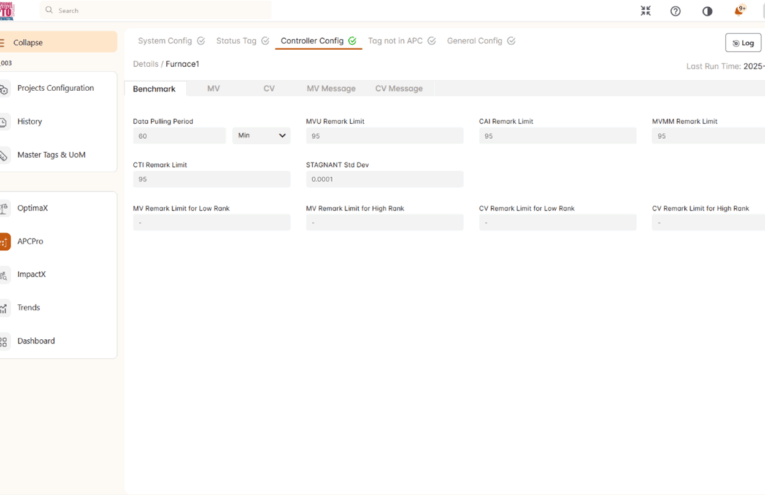Click the top Search field
Screen dimensions: 765x495
155,10
